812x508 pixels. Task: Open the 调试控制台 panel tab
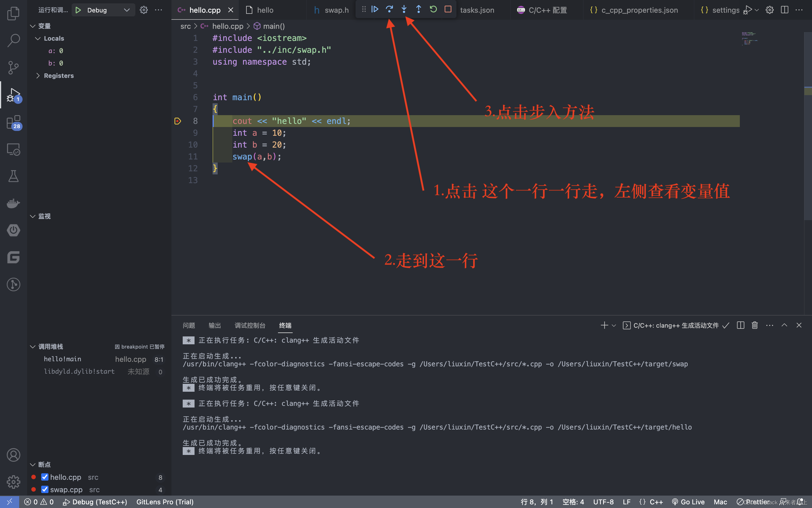(x=250, y=325)
